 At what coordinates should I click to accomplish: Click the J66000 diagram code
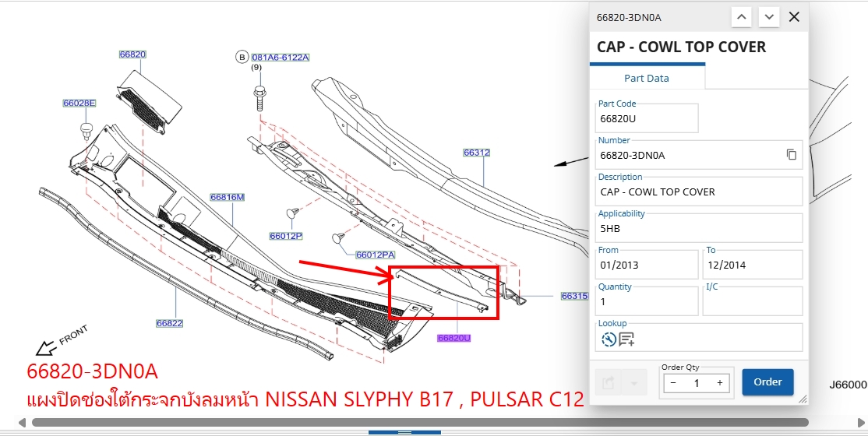click(848, 385)
